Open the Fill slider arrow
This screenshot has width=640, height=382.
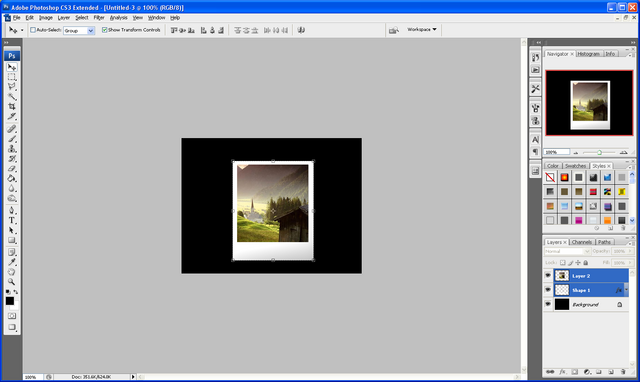pyautogui.click(x=630, y=263)
